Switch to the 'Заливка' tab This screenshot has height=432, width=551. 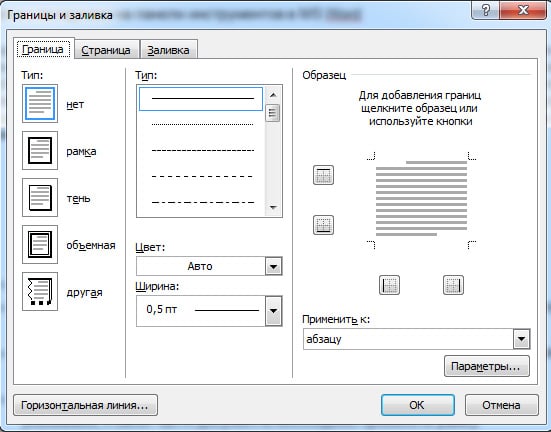coord(168,50)
